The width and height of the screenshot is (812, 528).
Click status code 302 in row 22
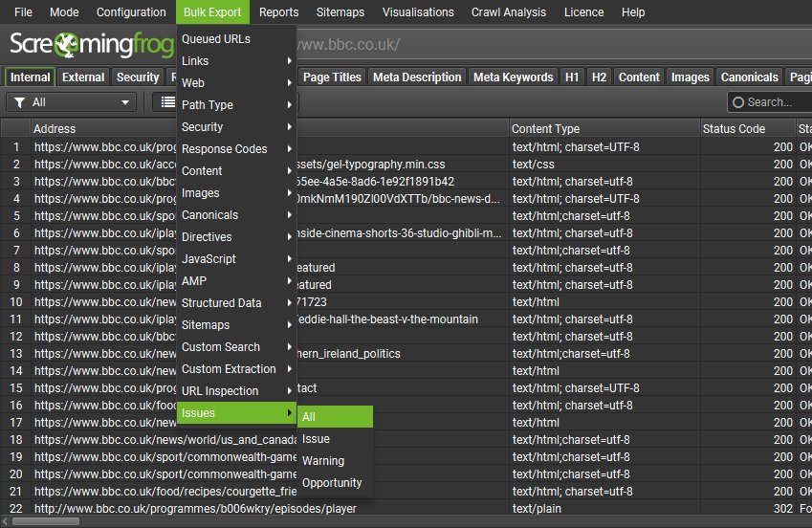[783, 509]
